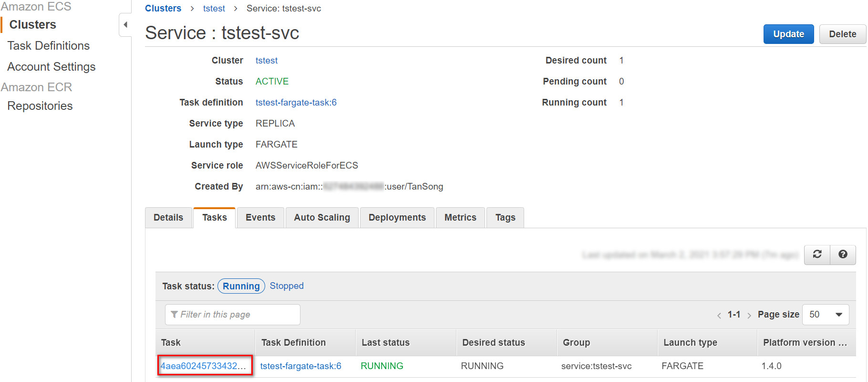
Task: Select the FARGATE cell in task row
Action: pos(682,366)
